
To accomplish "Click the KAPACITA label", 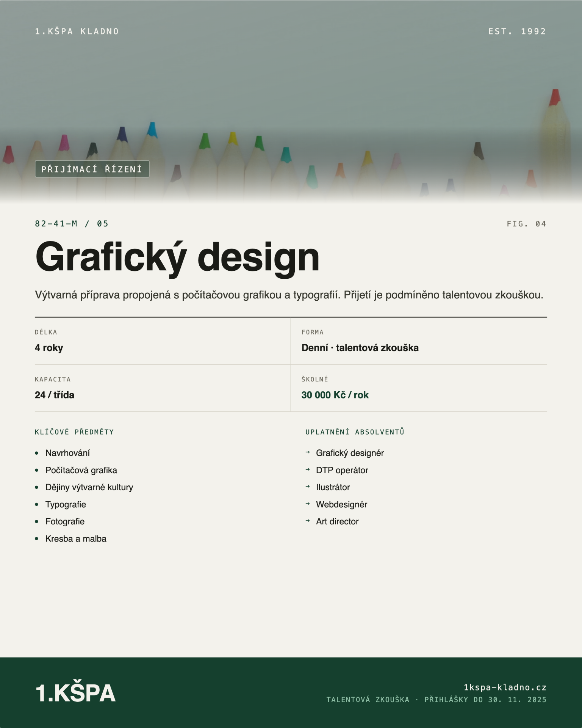I will 53,379.
